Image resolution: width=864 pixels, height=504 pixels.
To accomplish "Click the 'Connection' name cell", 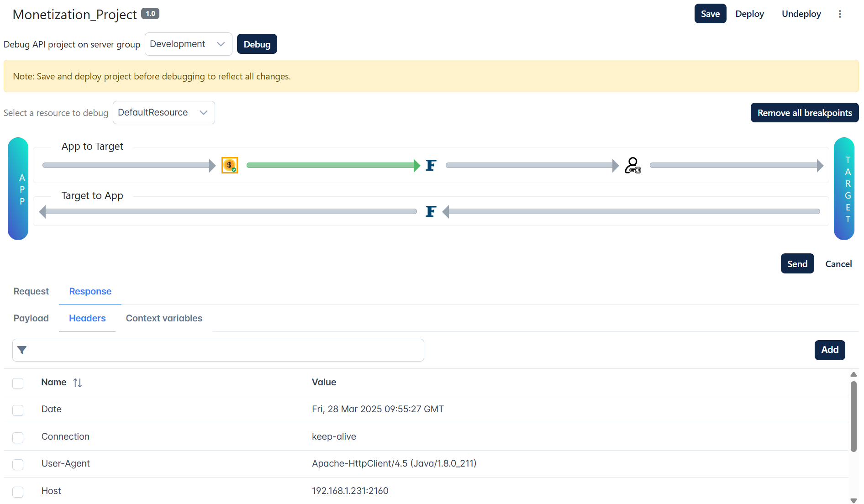I will [x=65, y=436].
